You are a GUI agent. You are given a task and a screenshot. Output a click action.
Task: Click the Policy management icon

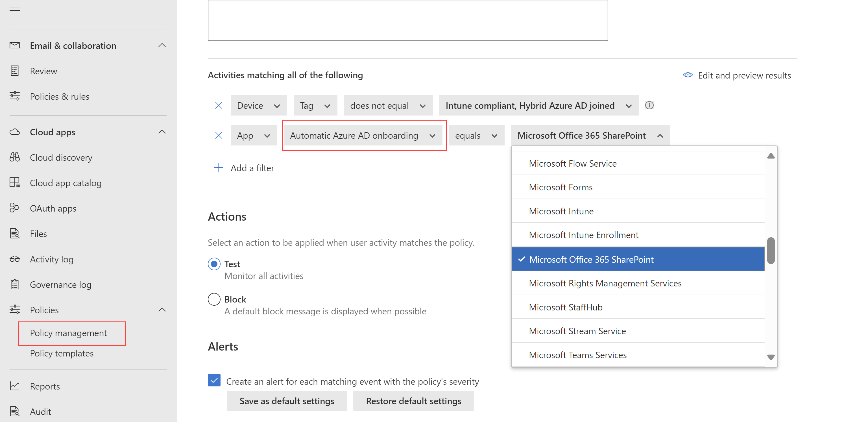pos(68,332)
